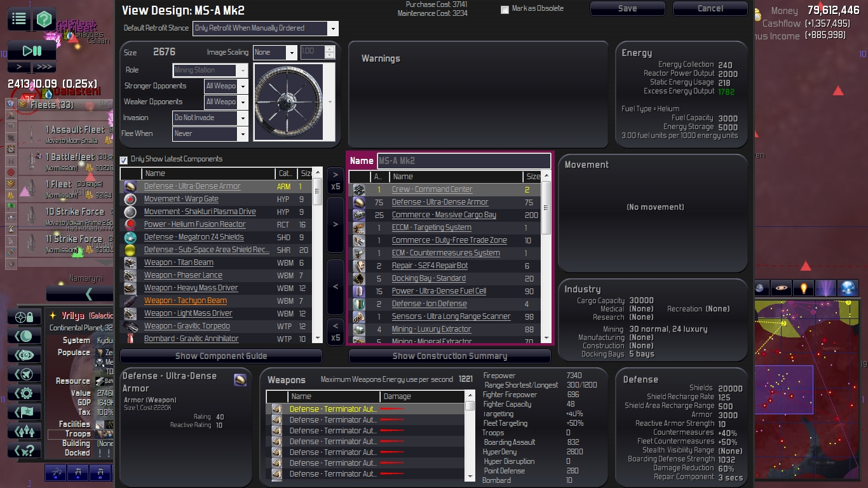Select Weapon - Tachyon Beam link
The width and height of the screenshot is (868, 488).
tap(185, 301)
